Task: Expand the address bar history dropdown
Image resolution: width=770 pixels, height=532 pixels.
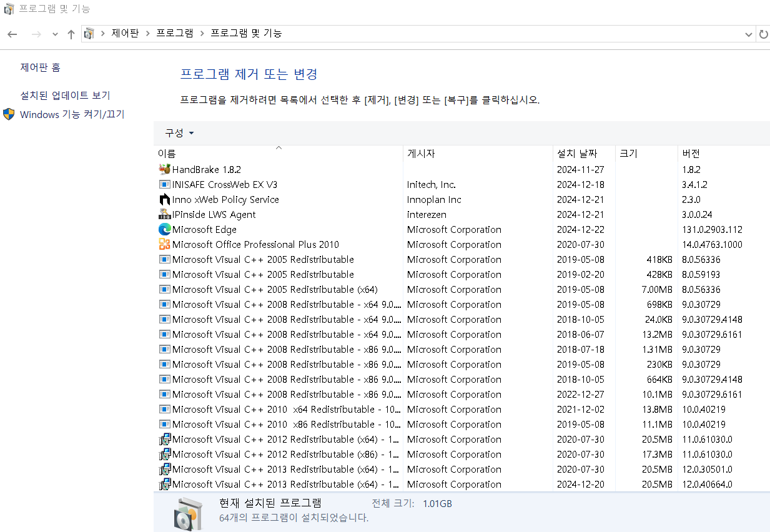Action: click(749, 34)
